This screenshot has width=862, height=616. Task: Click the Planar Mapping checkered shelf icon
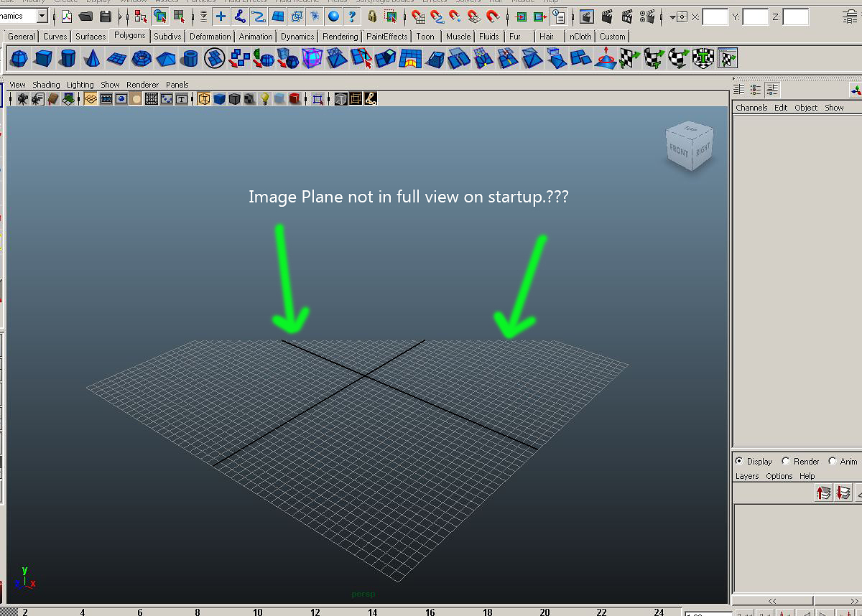pos(630,58)
